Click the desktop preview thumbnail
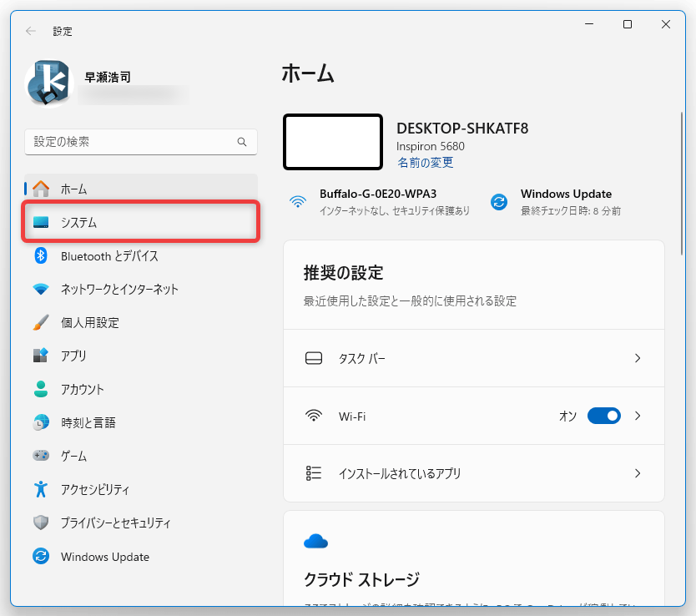This screenshot has height=616, width=696. [333, 142]
